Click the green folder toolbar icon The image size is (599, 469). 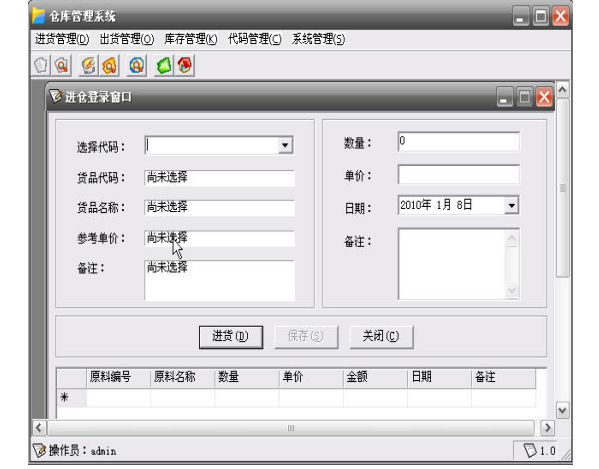pyautogui.click(x=164, y=65)
